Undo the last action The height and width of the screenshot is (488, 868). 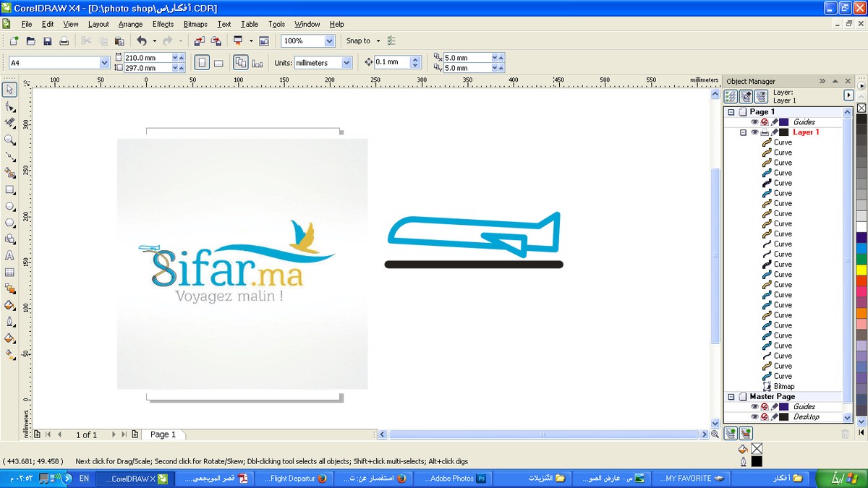coord(141,41)
